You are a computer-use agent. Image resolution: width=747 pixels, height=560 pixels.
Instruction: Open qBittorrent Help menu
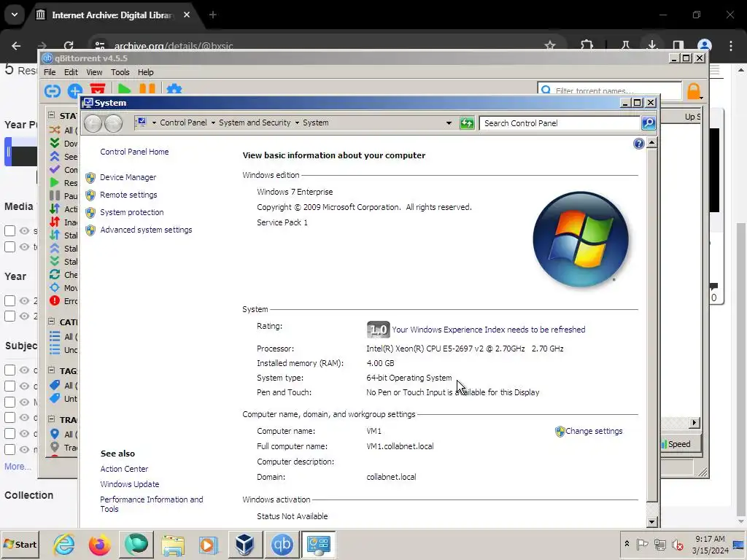point(146,72)
